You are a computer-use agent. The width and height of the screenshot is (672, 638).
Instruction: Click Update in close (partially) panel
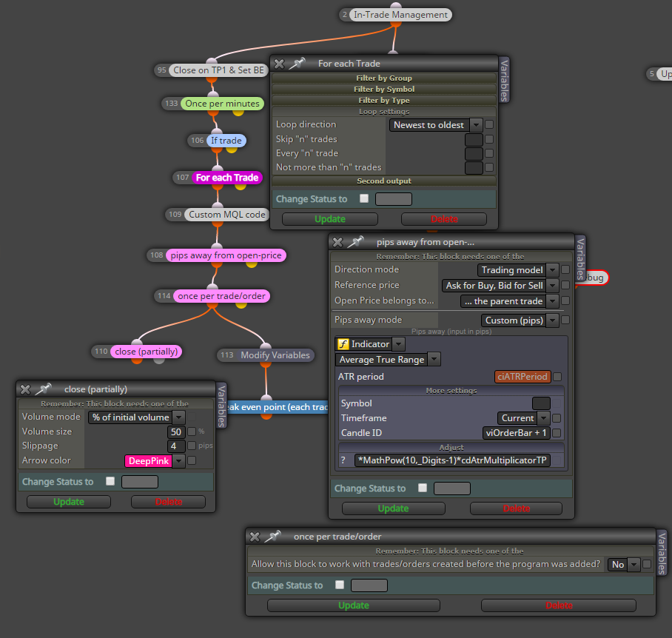(x=69, y=502)
